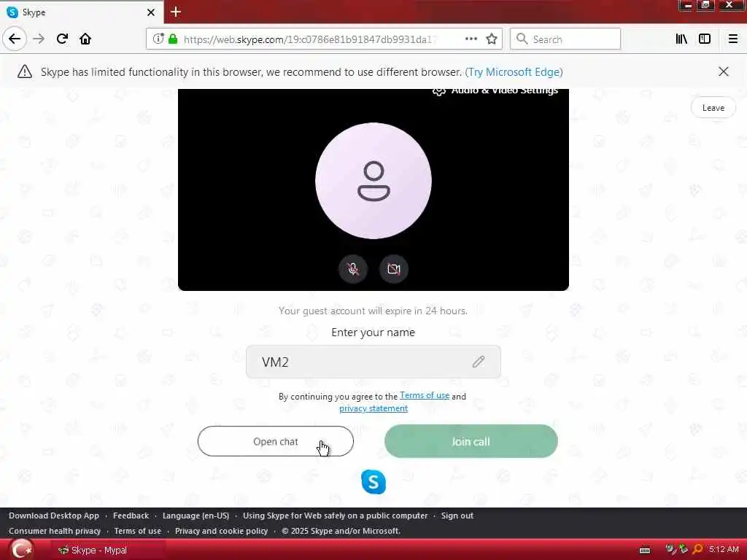Go to browser home page

tap(85, 39)
